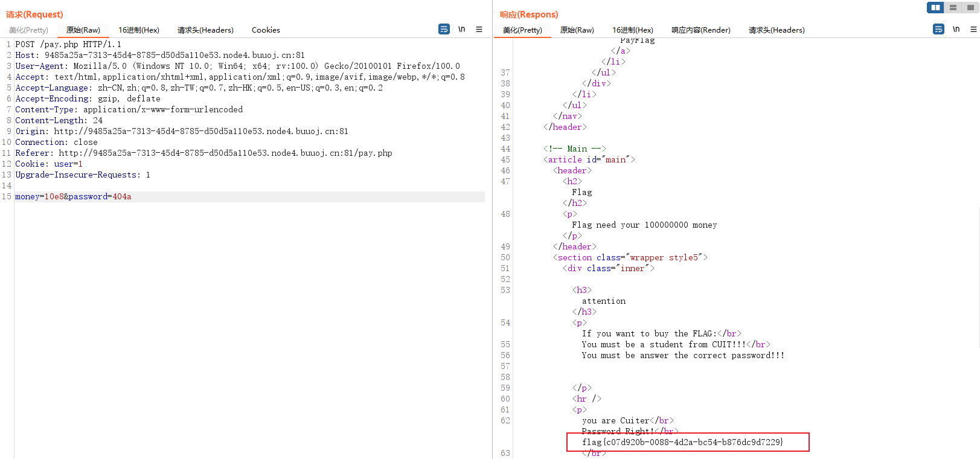The width and height of the screenshot is (980, 459).
Task: Click the Content-Type header line
Action: pyautogui.click(x=129, y=110)
